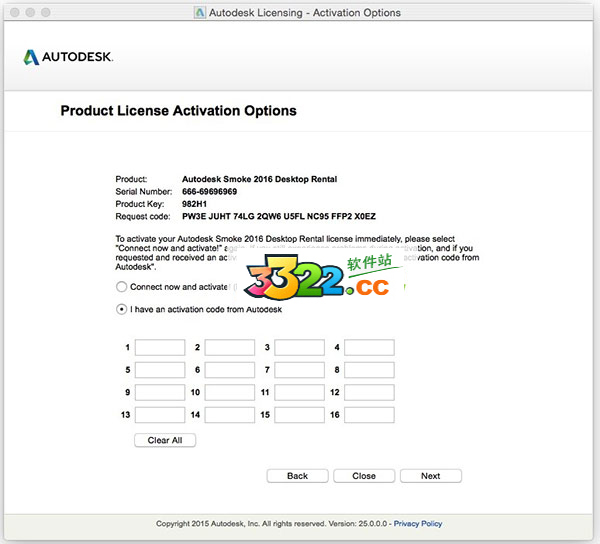Click activation code field 11
Image resolution: width=600 pixels, height=544 pixels.
pos(300,393)
